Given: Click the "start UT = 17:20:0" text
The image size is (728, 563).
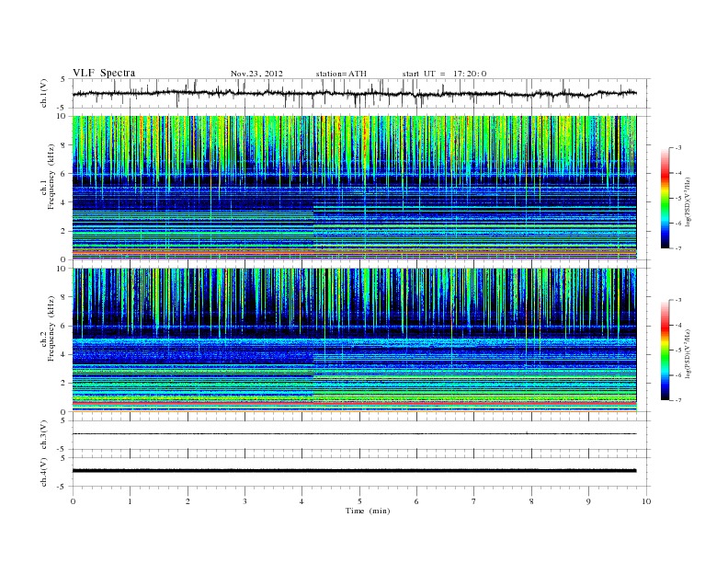Looking at the screenshot, I should coord(444,74).
